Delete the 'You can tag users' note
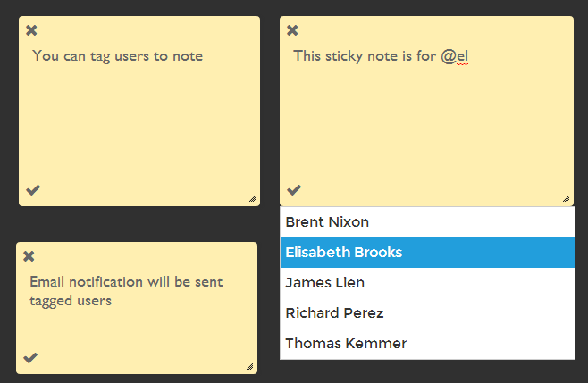 coord(31,30)
